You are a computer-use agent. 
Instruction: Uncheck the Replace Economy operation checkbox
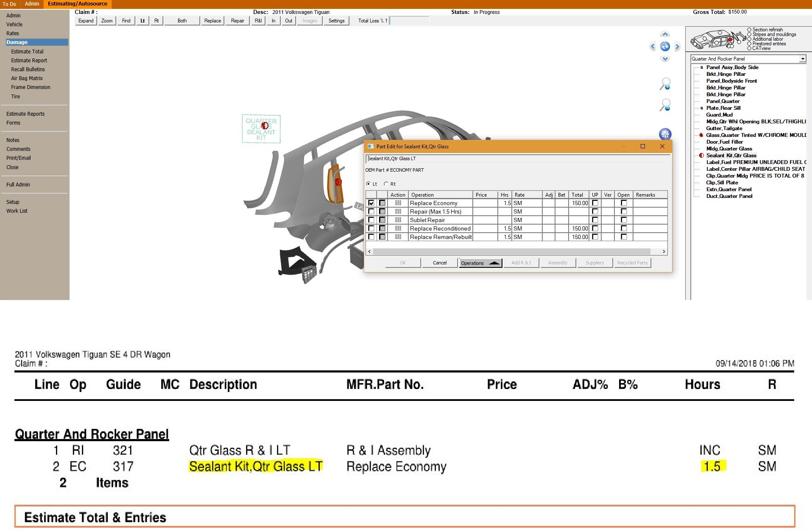tap(371, 203)
